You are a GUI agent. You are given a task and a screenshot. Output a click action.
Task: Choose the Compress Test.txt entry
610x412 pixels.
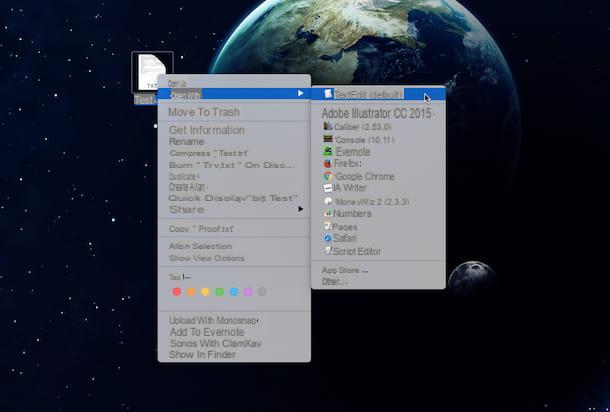pyautogui.click(x=209, y=153)
